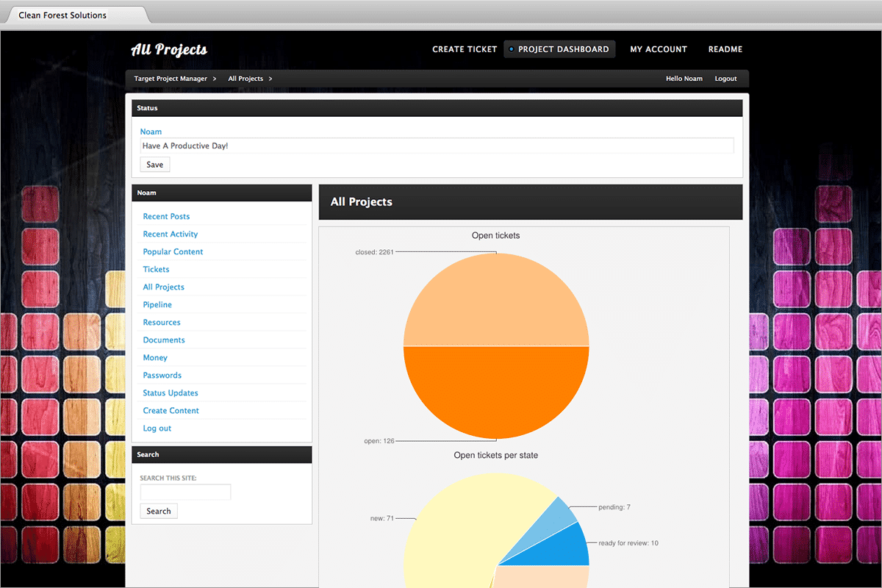Select Create Content in sidebar
This screenshot has height=588, width=882.
171,411
